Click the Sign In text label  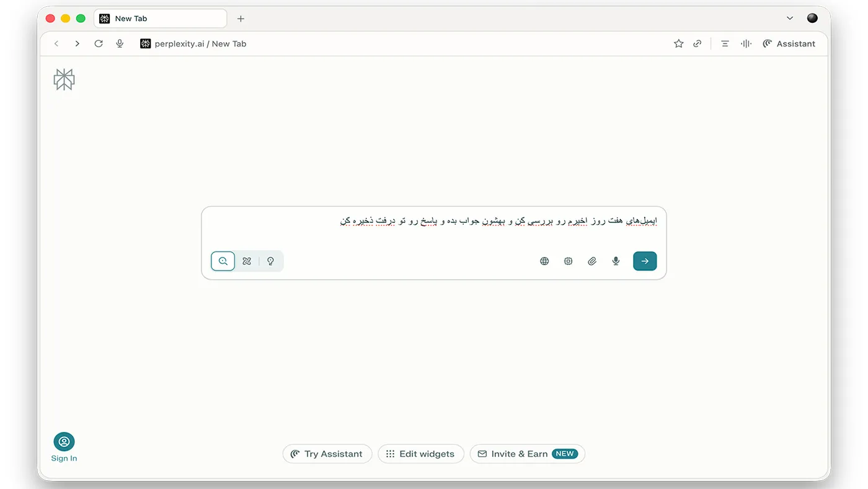64,459
